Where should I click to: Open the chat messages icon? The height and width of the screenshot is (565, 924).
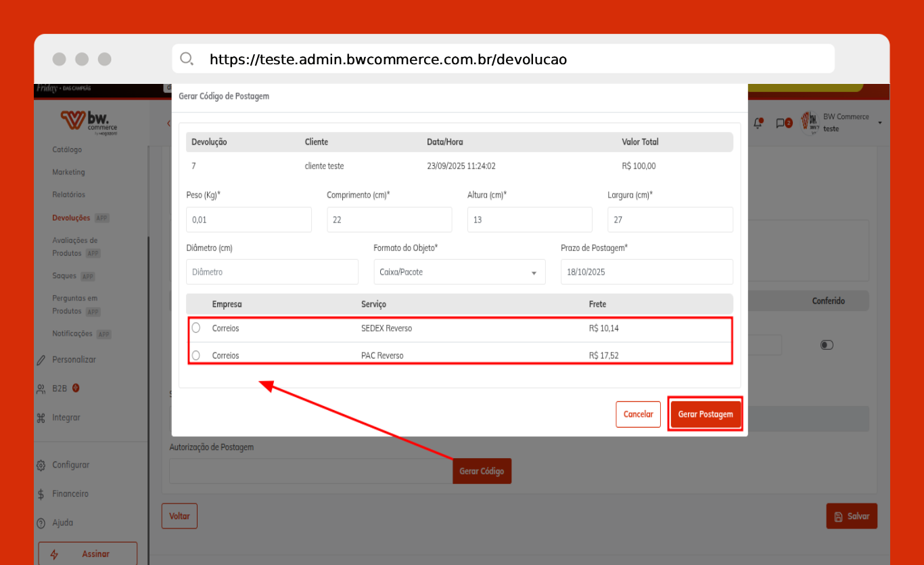click(781, 123)
